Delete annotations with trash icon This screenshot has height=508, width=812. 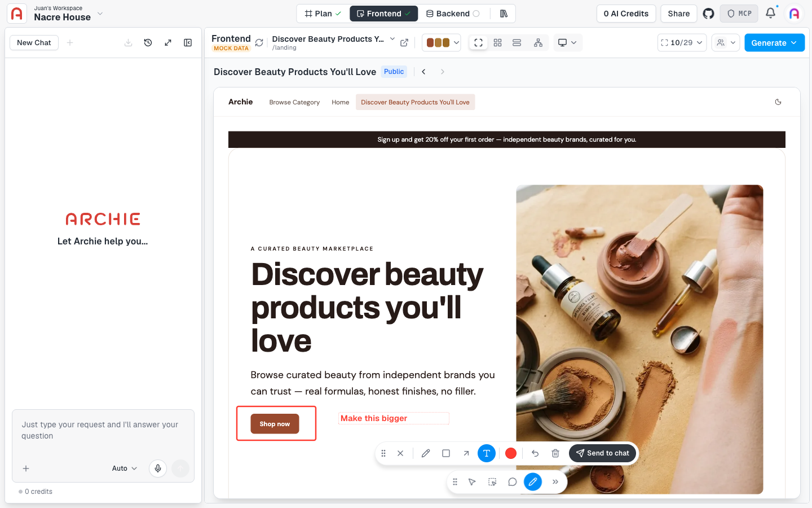pyautogui.click(x=555, y=453)
